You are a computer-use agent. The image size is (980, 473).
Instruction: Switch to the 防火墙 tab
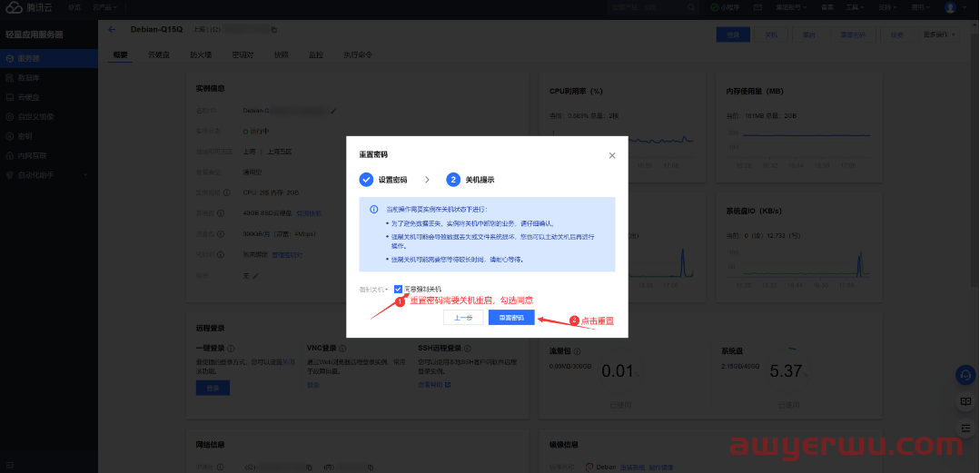coord(201,54)
